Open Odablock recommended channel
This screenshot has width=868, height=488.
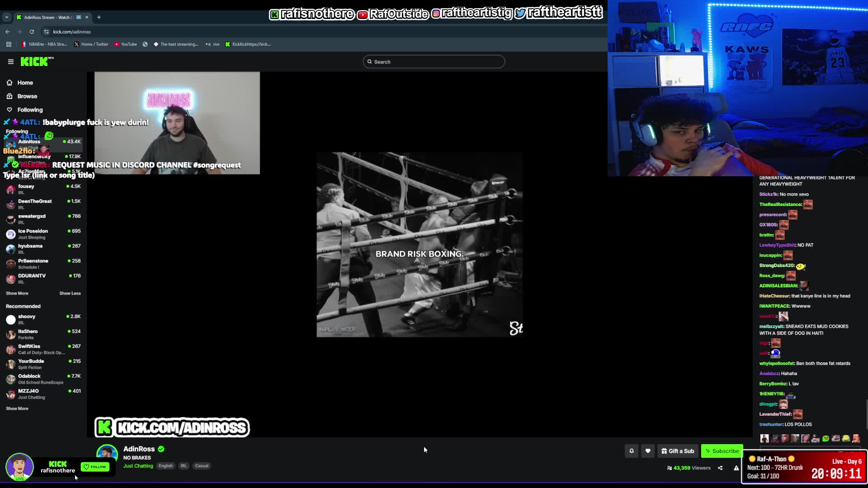tap(43, 379)
